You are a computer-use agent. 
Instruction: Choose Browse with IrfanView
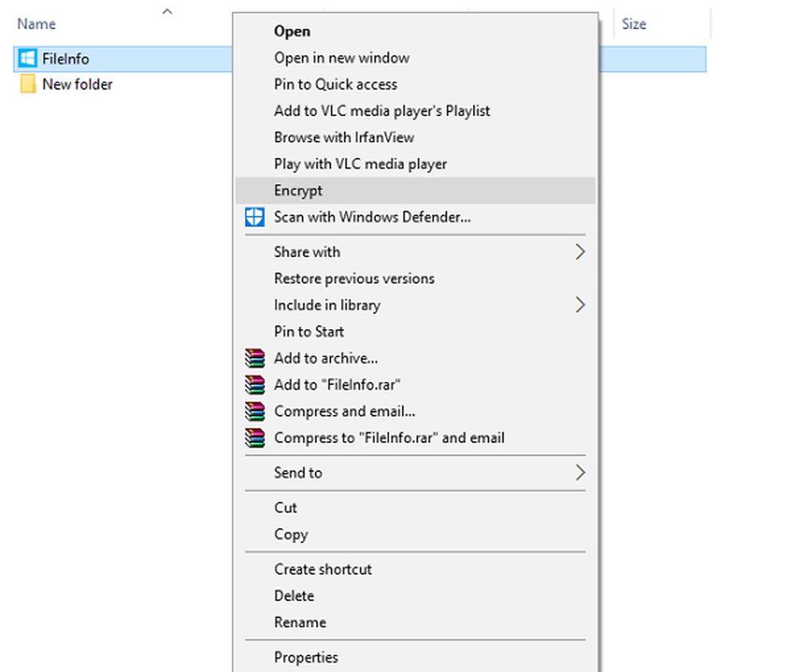pyautogui.click(x=343, y=138)
